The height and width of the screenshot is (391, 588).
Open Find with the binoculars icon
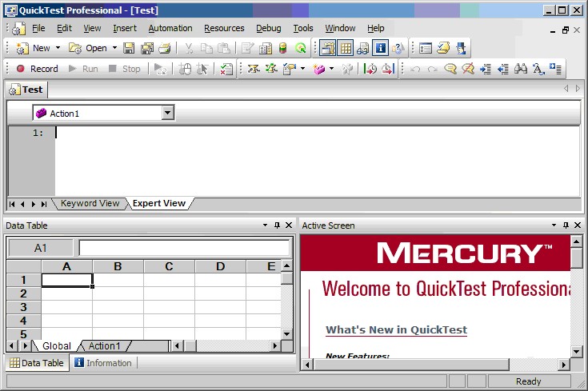[521, 69]
